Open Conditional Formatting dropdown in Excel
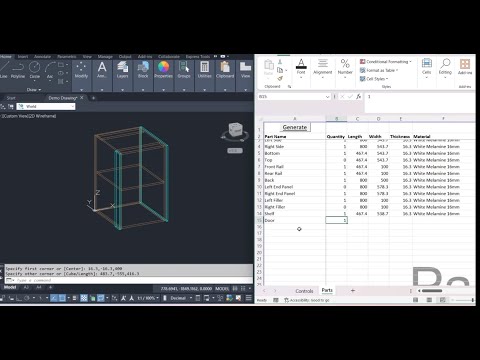Screen dimensions: 480x360 click(x=386, y=62)
